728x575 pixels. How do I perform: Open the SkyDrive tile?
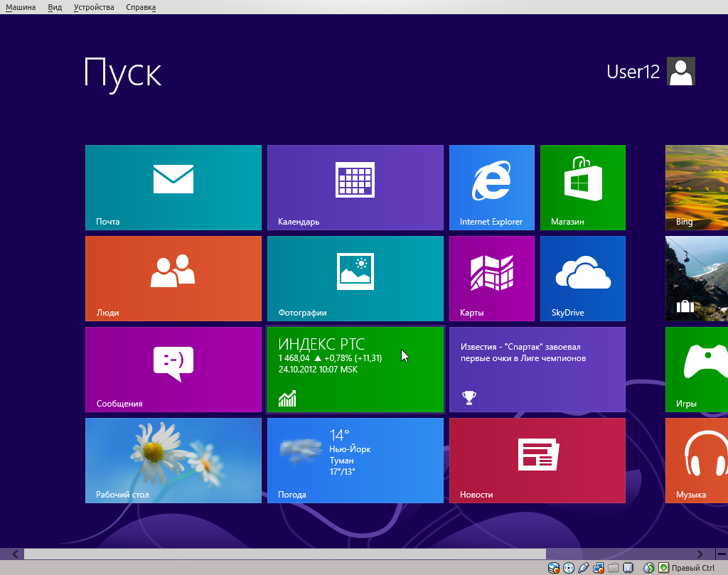pos(582,279)
